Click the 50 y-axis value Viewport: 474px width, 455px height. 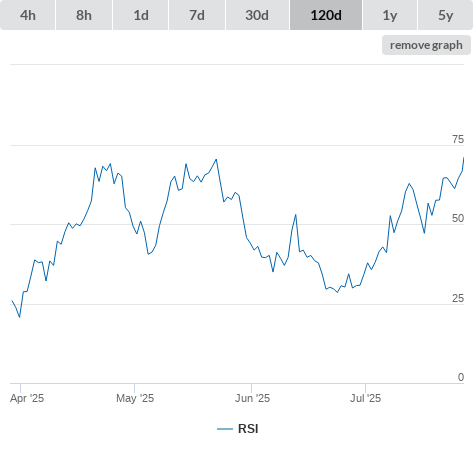pos(458,218)
